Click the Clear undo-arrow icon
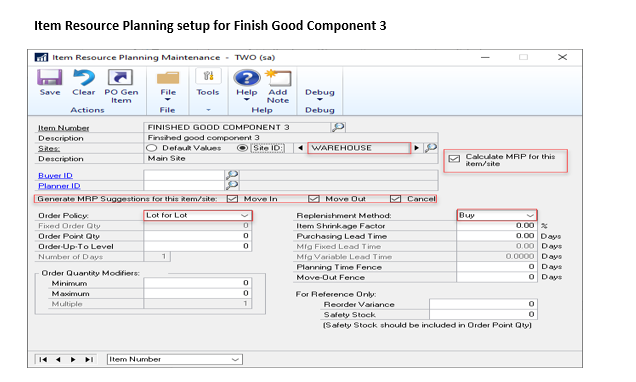636x382 pixels. coord(84,77)
